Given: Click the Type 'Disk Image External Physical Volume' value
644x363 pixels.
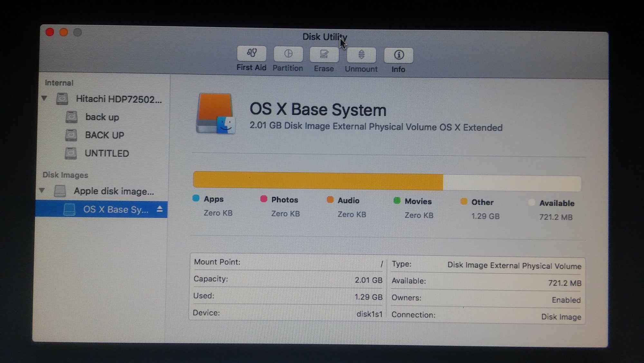Looking at the screenshot, I should 514,265.
